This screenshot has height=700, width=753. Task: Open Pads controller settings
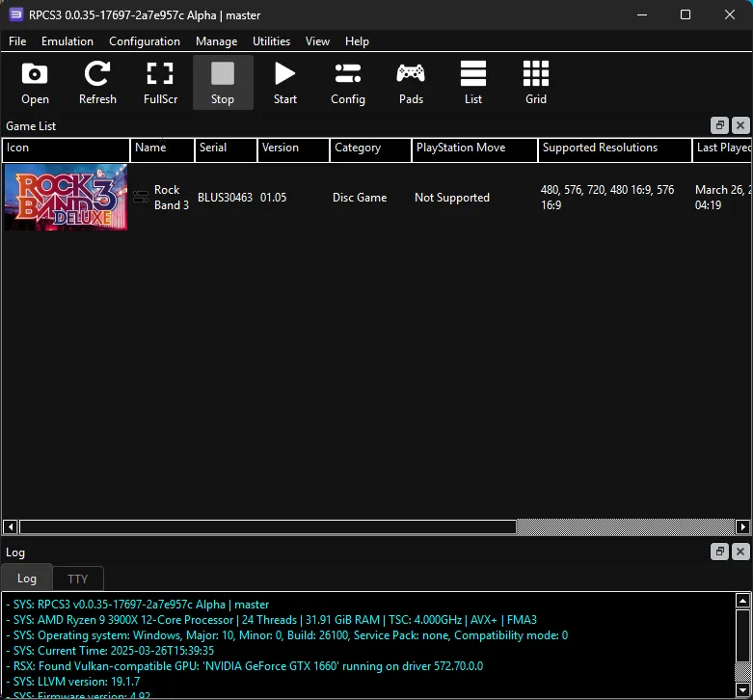click(411, 83)
